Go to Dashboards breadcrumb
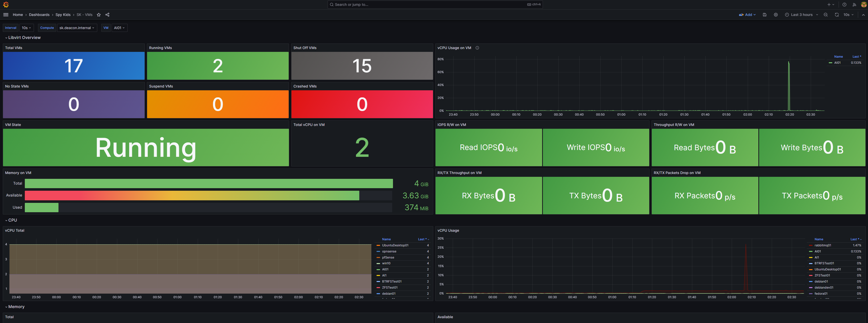Viewport: 868px width, 323px height. [x=39, y=15]
